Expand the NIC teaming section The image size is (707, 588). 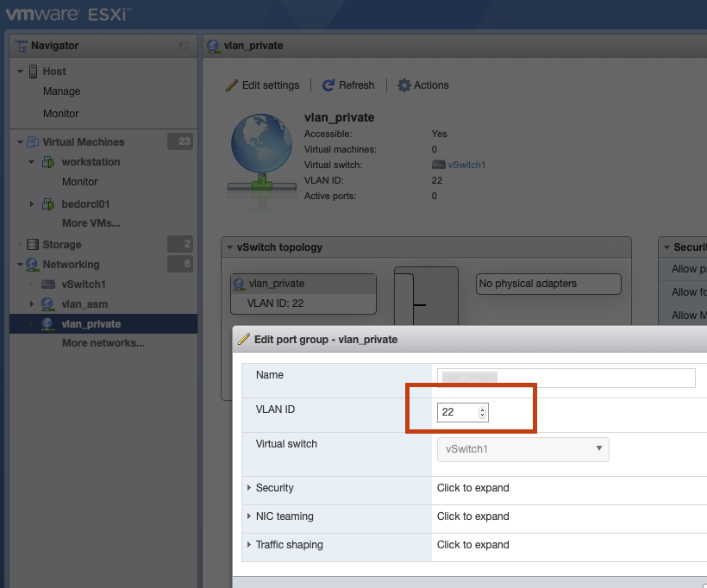(249, 516)
